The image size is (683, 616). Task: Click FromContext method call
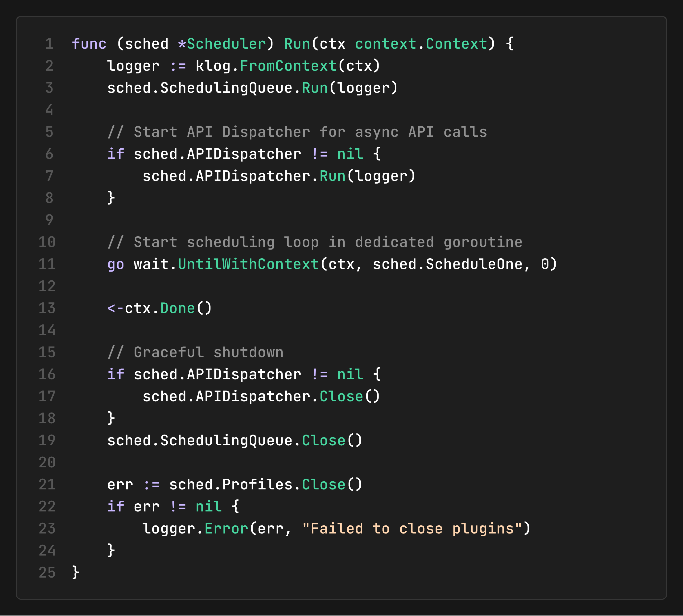(x=288, y=66)
